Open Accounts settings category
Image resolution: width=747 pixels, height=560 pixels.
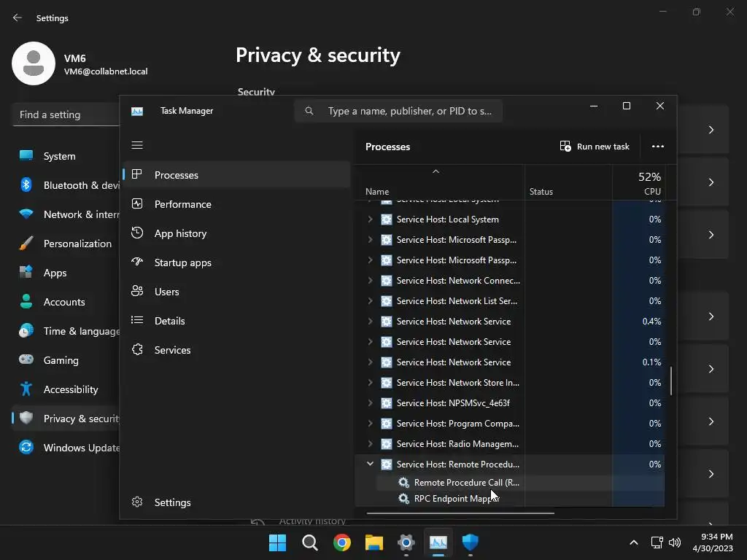click(66, 302)
